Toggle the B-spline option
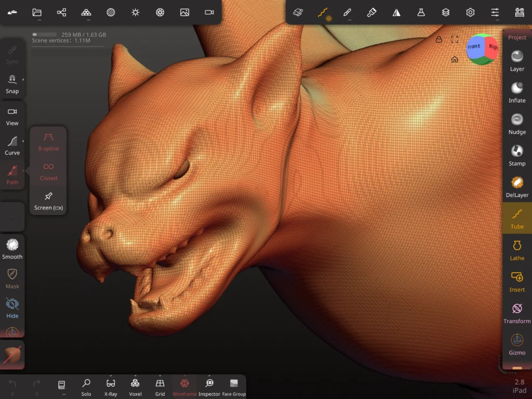 pyautogui.click(x=48, y=142)
